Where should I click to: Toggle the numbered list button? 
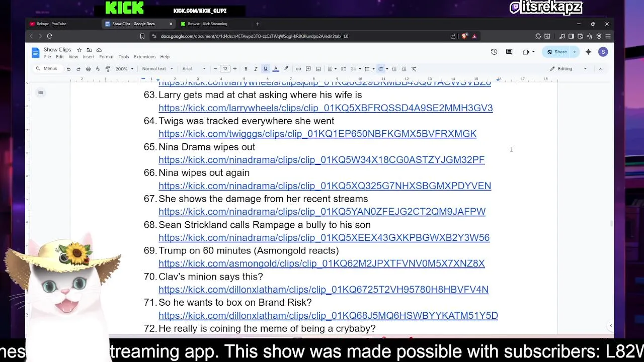coord(380,69)
